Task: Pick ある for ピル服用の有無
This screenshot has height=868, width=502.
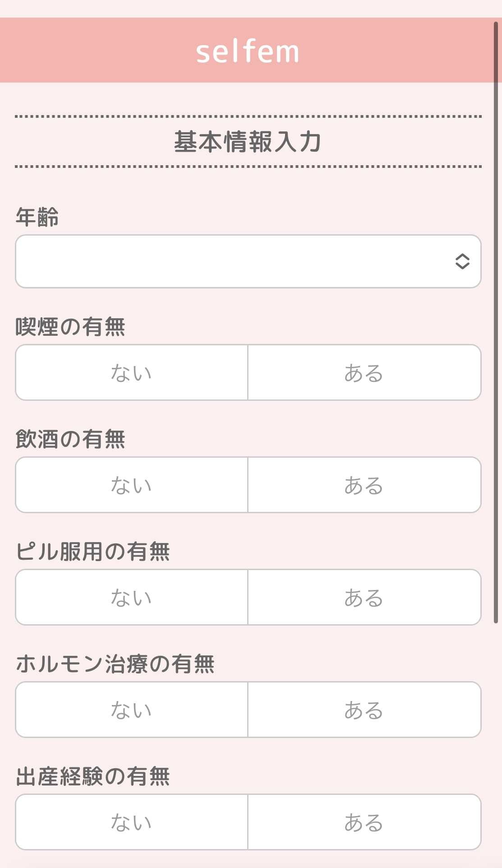Action: pos(364,598)
